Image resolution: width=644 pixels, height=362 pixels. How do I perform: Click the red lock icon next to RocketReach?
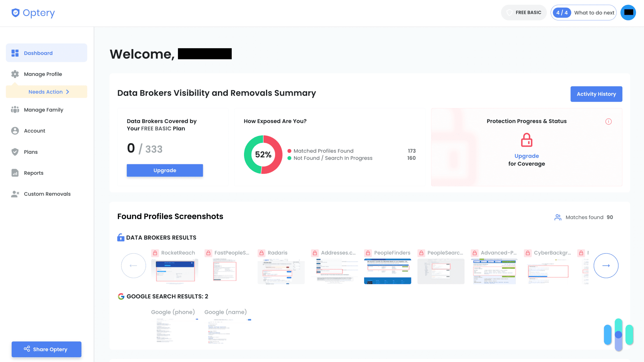coord(155,252)
